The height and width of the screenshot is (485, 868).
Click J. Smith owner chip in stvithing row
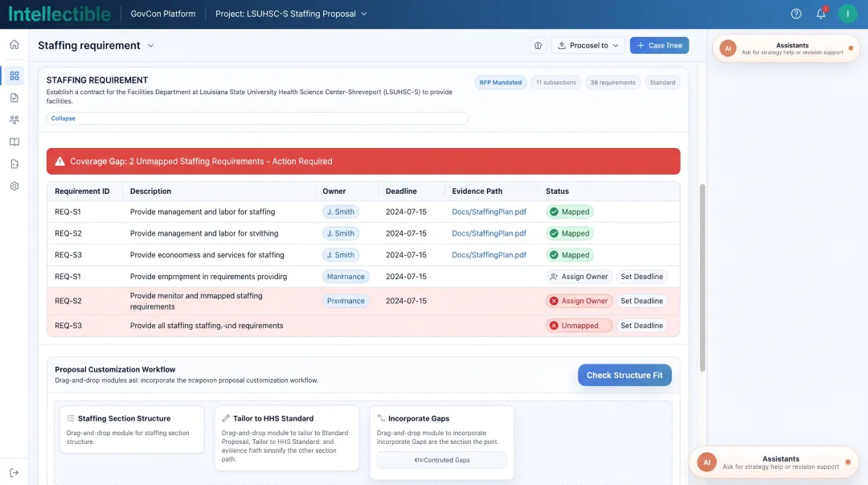tap(341, 233)
